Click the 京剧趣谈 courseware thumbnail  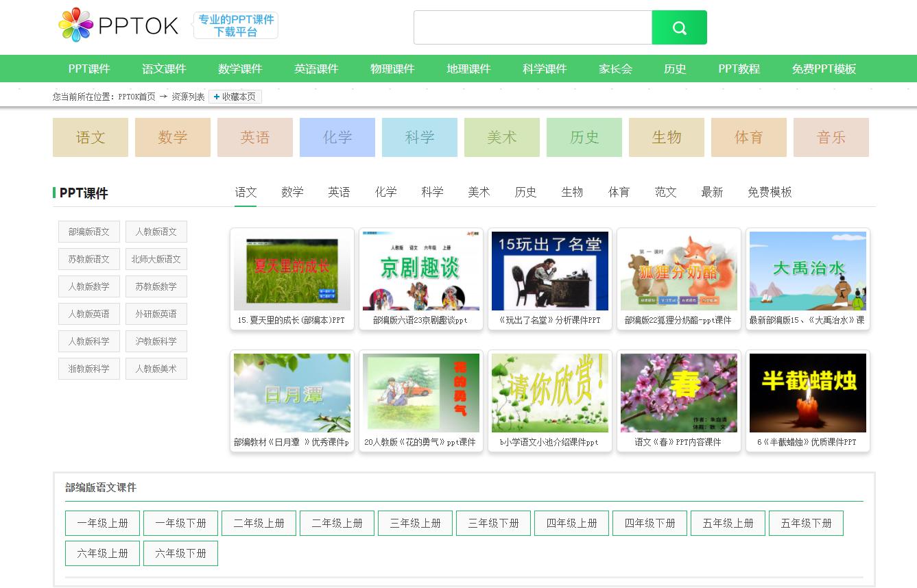(420, 271)
